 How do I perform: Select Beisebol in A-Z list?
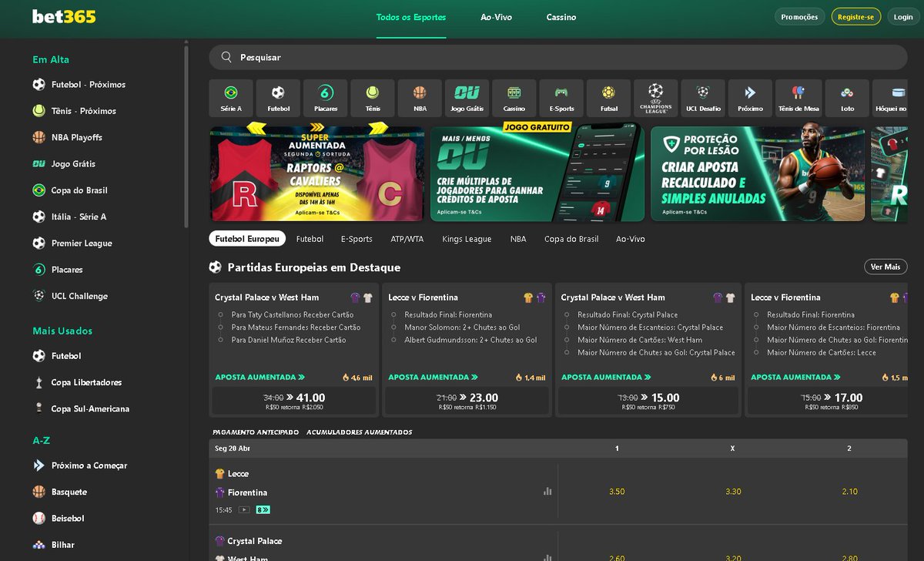[x=67, y=519]
